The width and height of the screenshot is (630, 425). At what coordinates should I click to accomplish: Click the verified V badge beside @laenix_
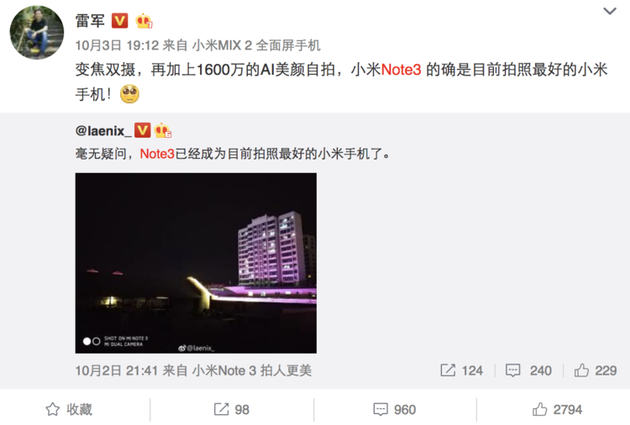coord(142,130)
